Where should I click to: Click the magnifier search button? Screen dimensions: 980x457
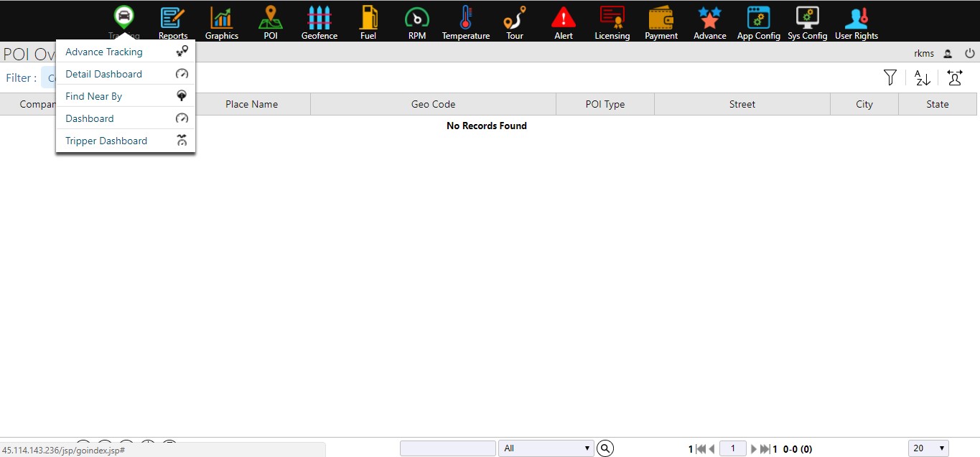(x=605, y=448)
